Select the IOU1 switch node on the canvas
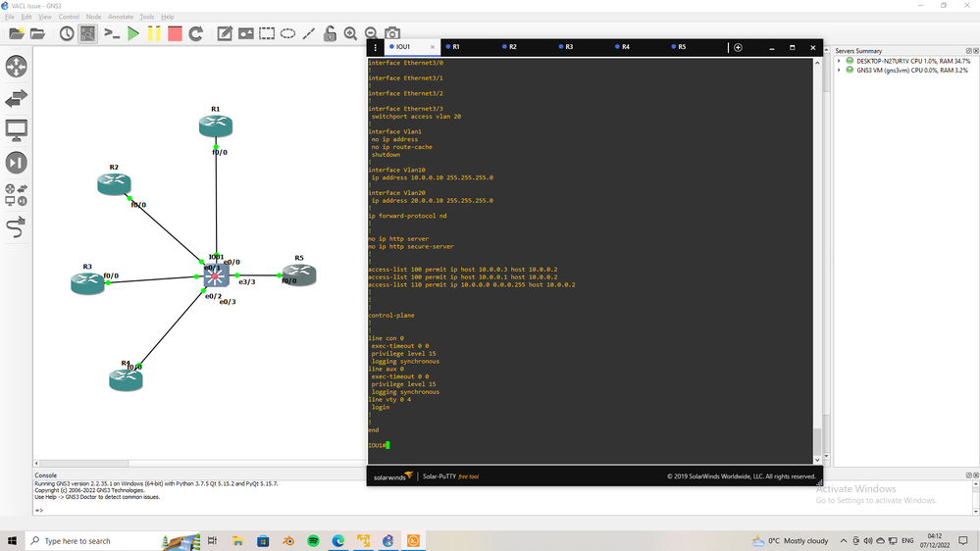980x551 pixels. point(216,275)
